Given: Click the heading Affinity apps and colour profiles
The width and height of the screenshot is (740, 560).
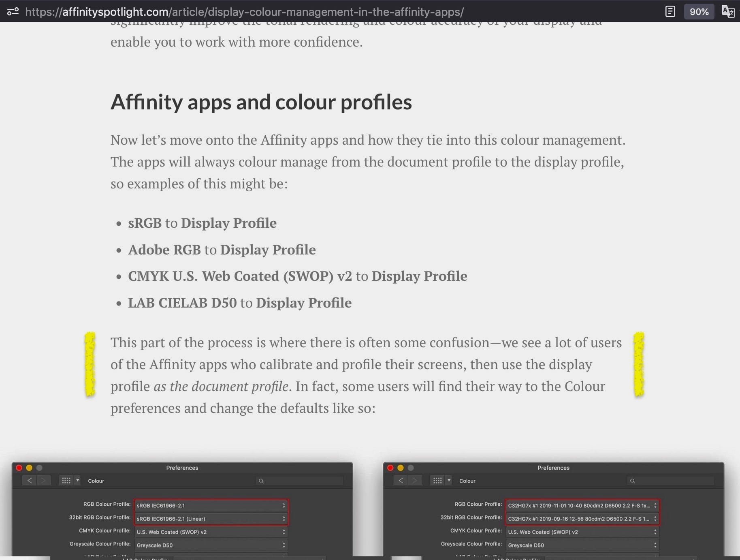Looking at the screenshot, I should (261, 102).
